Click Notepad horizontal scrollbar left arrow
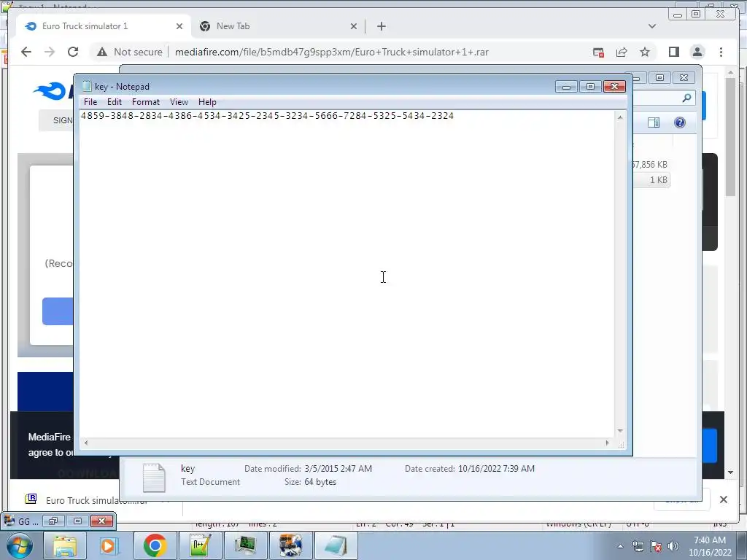The width and height of the screenshot is (747, 560). [x=86, y=443]
